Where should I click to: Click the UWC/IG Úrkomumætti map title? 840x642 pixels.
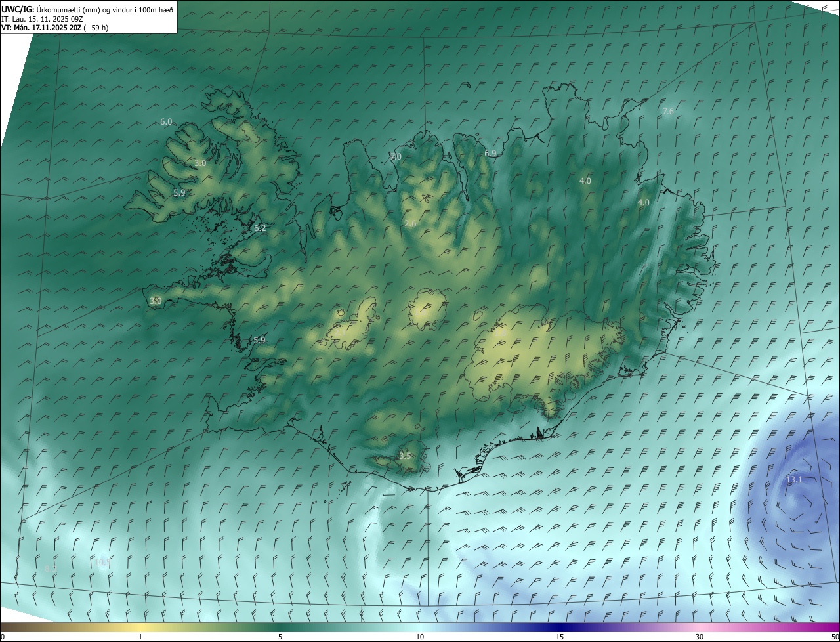(x=87, y=9)
